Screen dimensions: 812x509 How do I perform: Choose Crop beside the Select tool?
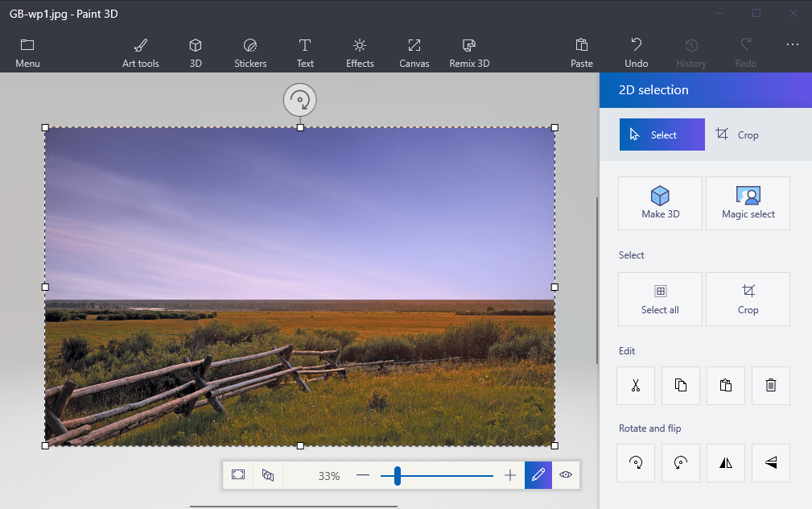tap(737, 134)
